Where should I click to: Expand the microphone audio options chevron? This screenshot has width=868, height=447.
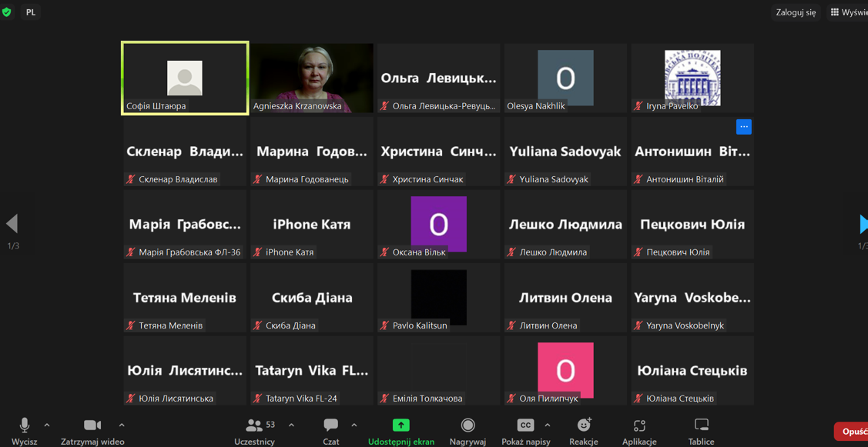(x=47, y=425)
